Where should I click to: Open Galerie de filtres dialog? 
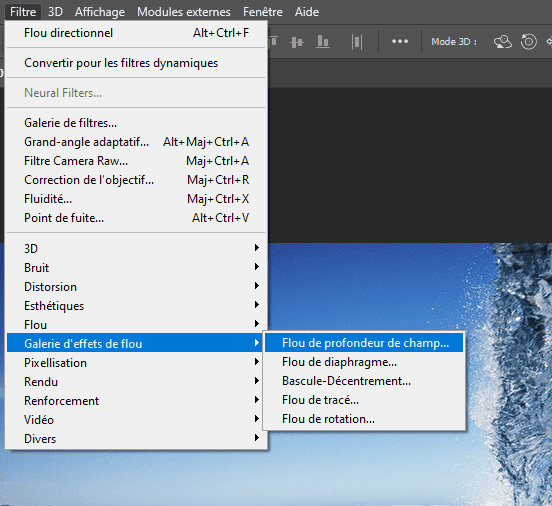pos(136,123)
